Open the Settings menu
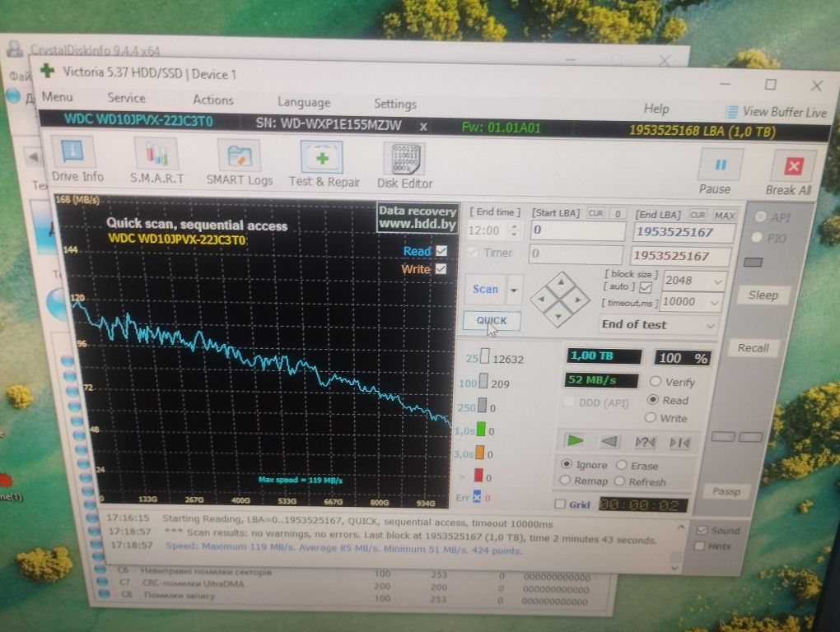Screen dimensions: 840x632 point(394,104)
